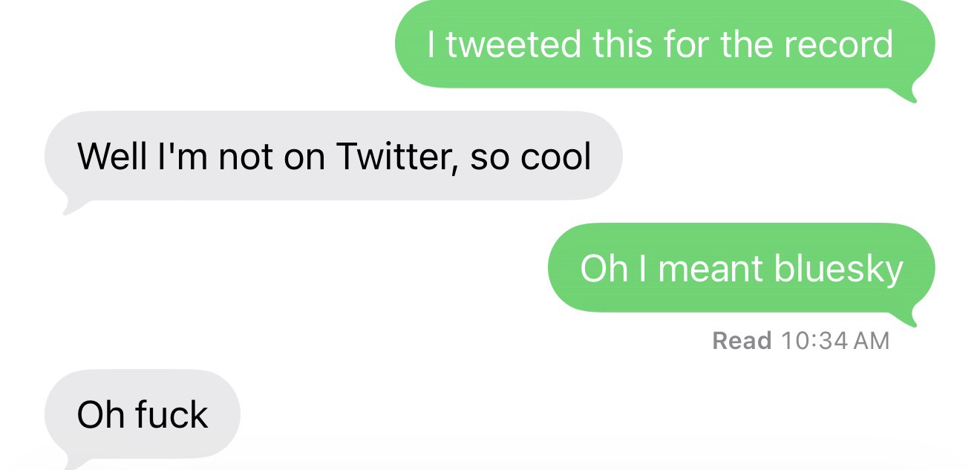
Task: Click the "Read" receipt label
Action: tap(741, 340)
